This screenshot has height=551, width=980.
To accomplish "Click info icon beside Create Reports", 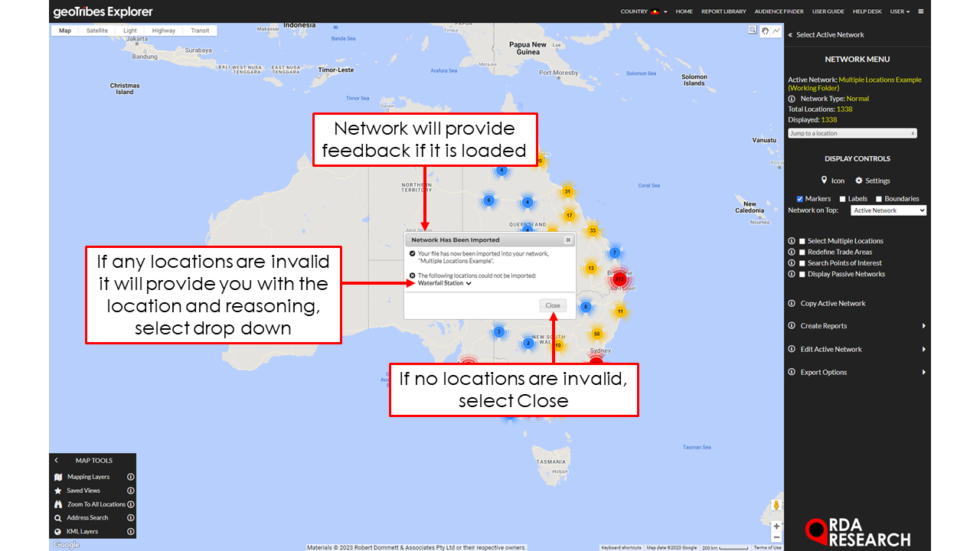I will point(792,326).
